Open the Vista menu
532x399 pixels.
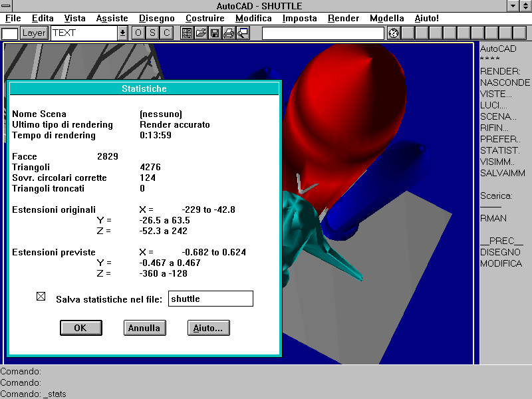(x=74, y=19)
